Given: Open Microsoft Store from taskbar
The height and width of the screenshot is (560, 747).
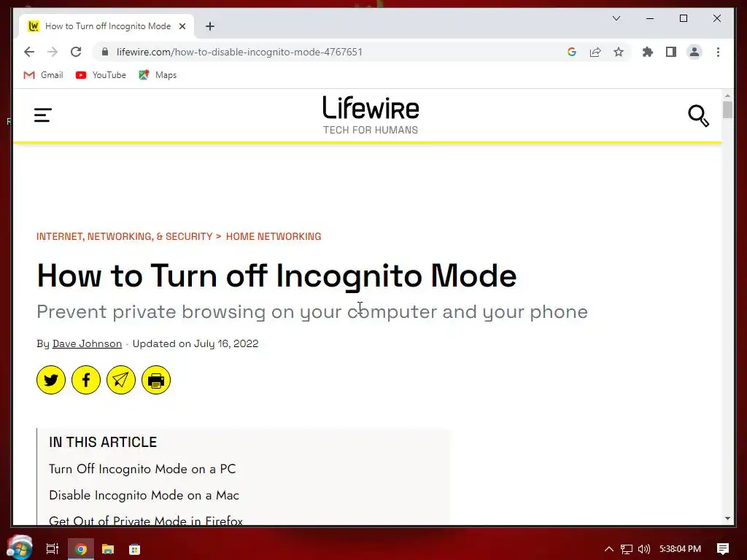Looking at the screenshot, I should click(134, 549).
